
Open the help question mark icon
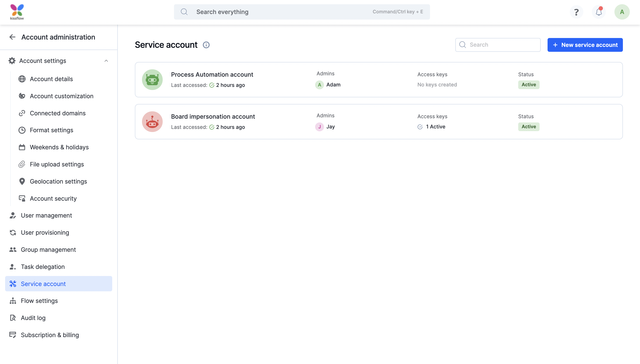[576, 12]
